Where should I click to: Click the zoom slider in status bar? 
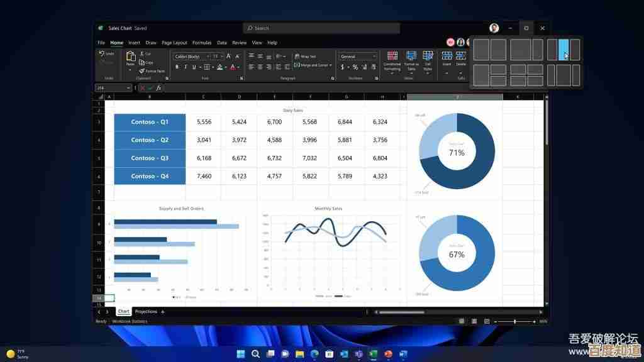pos(515,322)
